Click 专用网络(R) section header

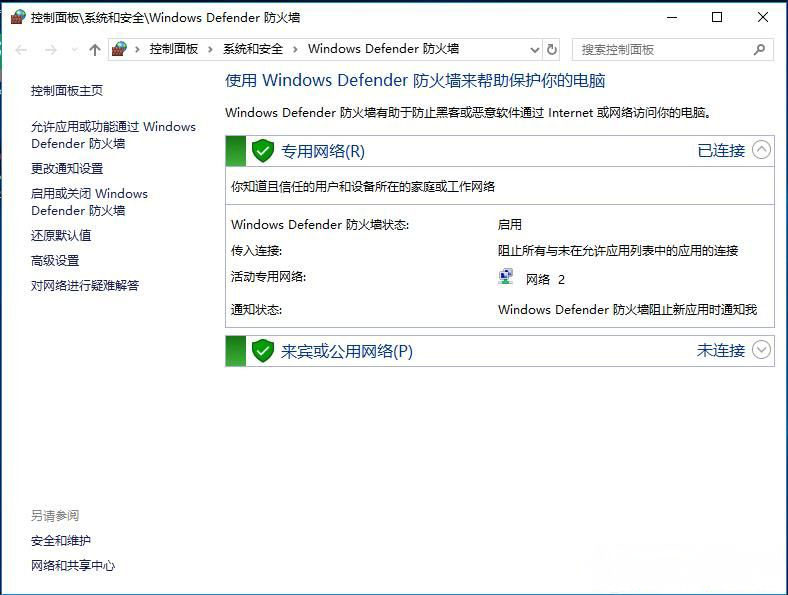click(x=323, y=151)
